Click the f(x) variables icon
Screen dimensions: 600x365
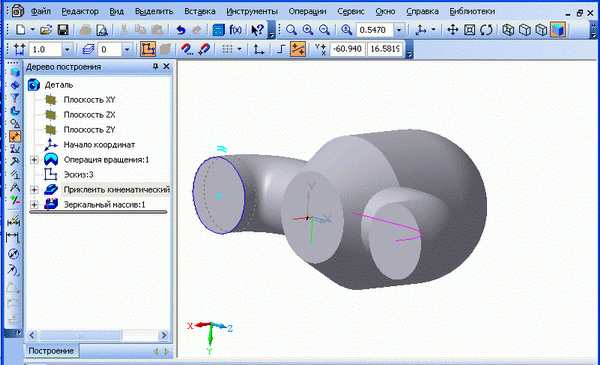(235, 30)
